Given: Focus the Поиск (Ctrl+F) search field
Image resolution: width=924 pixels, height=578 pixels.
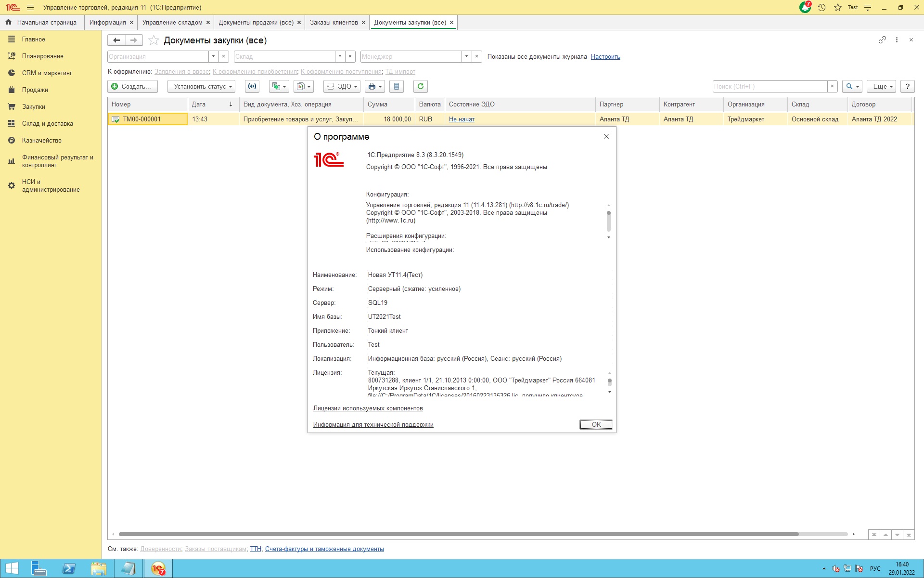Looking at the screenshot, I should coord(770,86).
